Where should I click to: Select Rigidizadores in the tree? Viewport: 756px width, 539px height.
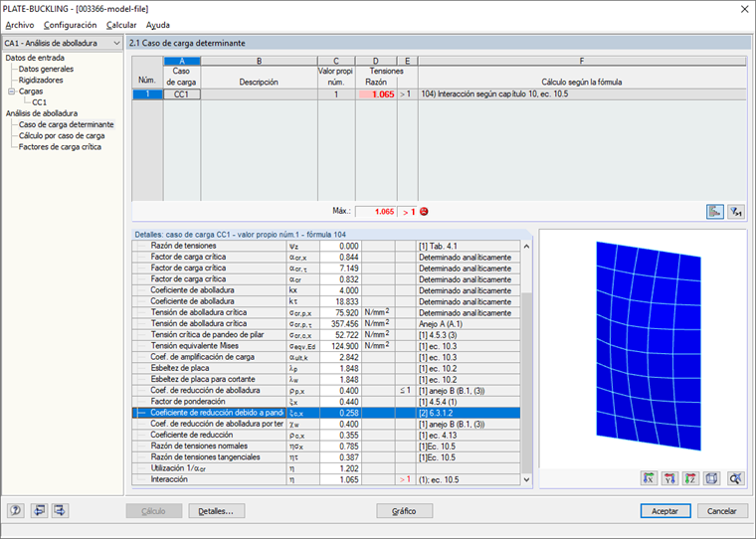pyautogui.click(x=41, y=80)
